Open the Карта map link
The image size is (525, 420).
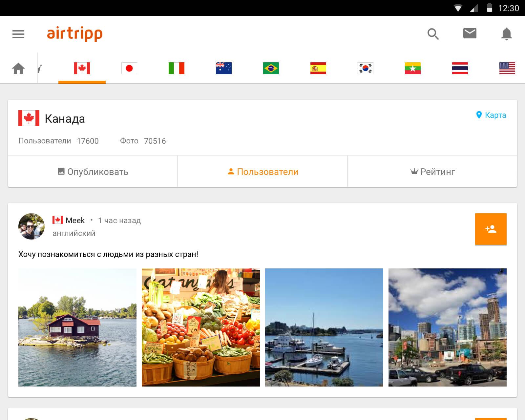coord(491,115)
